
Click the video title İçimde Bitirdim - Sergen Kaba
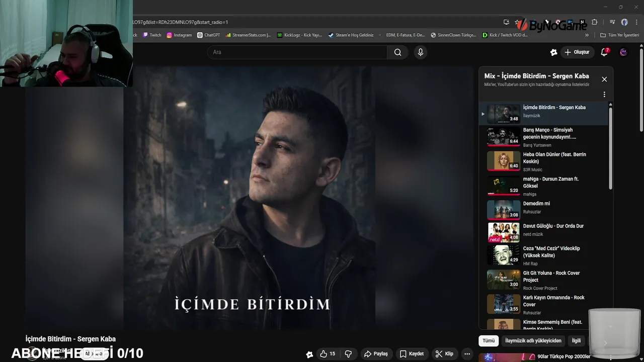click(x=70, y=339)
